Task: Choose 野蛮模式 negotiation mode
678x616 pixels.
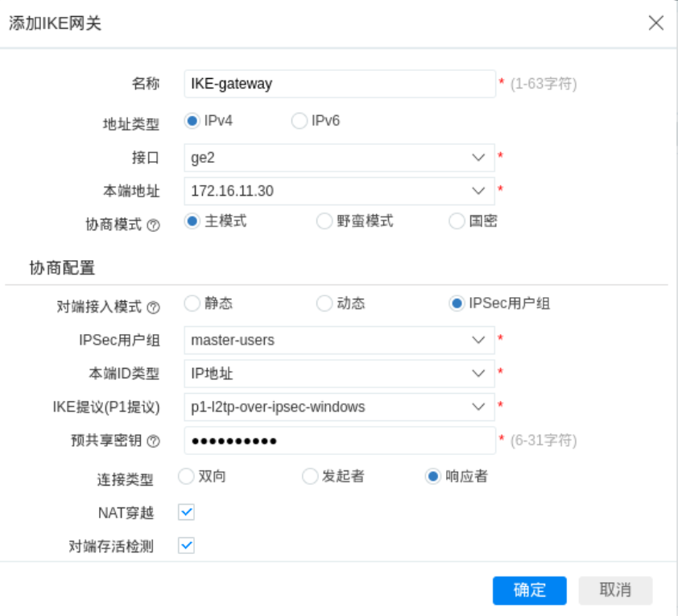Action: point(325,221)
